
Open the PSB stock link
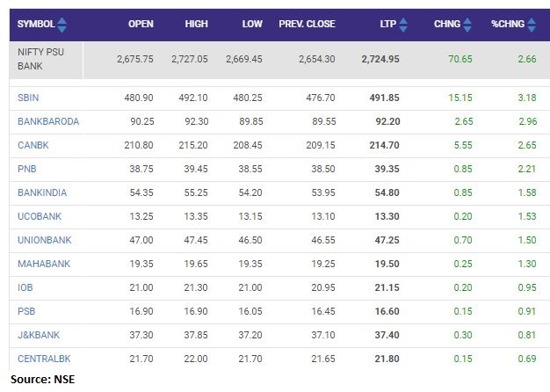click(x=26, y=311)
